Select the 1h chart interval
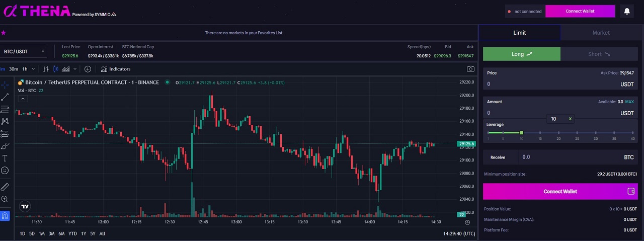Screen dimensions: 644x241 (25, 69)
